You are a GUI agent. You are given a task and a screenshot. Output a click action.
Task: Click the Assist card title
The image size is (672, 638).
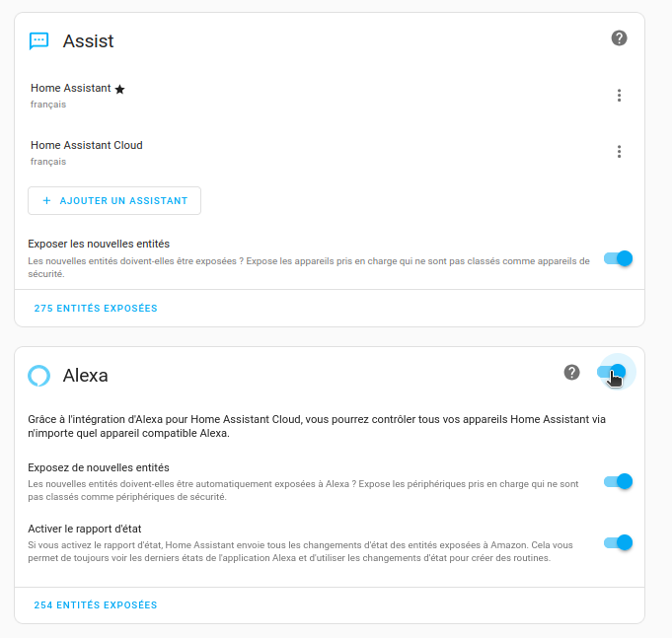pos(88,41)
